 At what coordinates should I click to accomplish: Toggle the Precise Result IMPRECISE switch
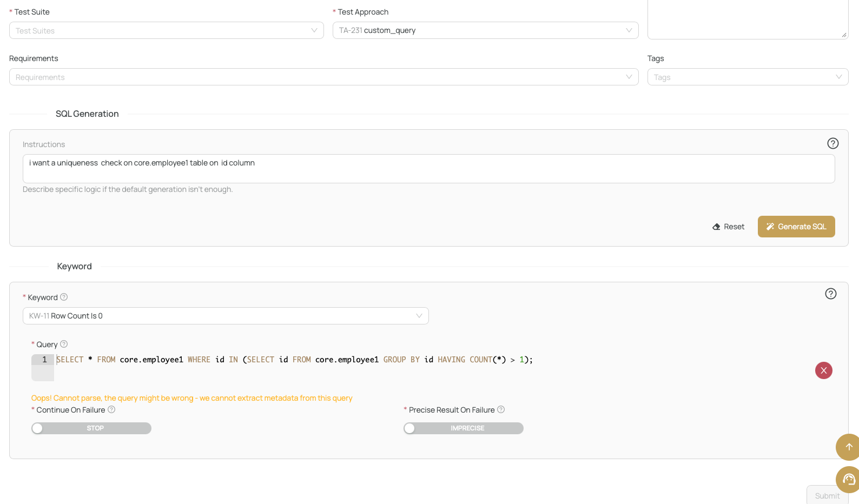pos(464,428)
